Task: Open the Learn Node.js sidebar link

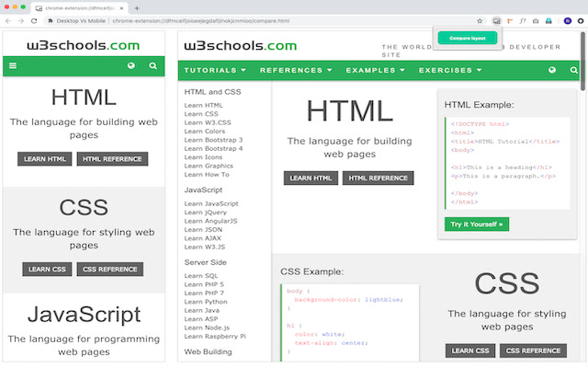Action: click(x=207, y=328)
